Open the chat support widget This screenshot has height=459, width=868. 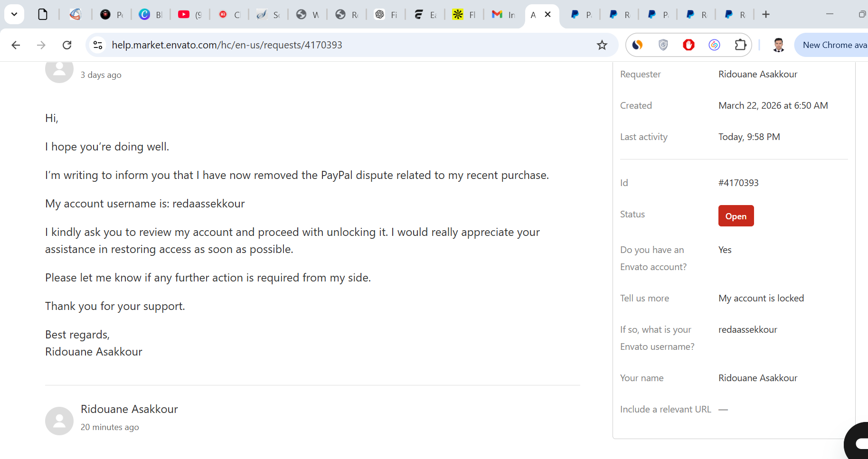858,443
